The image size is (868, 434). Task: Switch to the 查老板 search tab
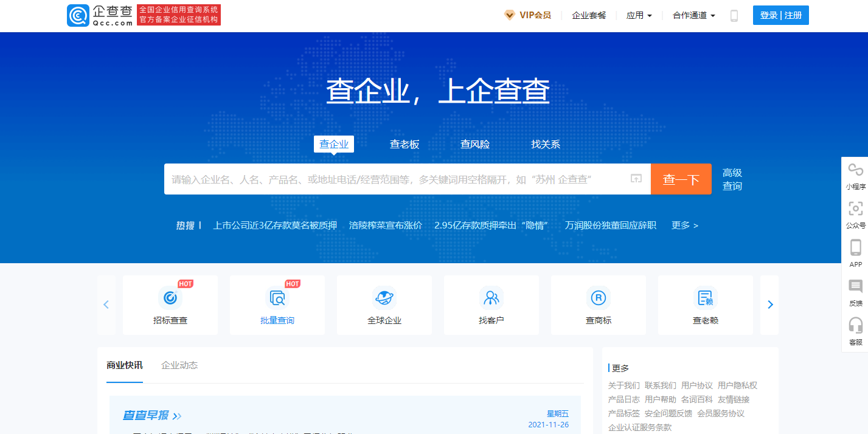(404, 143)
